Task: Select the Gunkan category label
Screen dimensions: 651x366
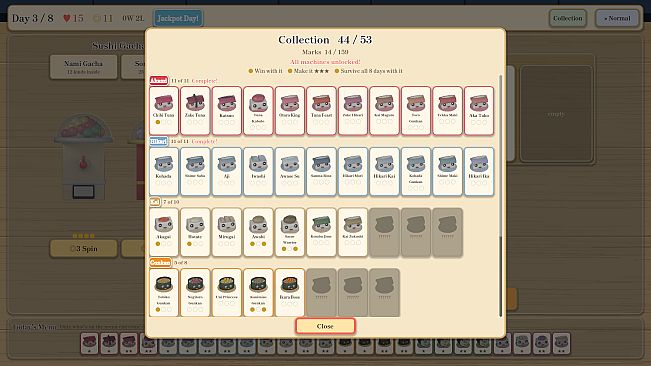Action: point(160,262)
